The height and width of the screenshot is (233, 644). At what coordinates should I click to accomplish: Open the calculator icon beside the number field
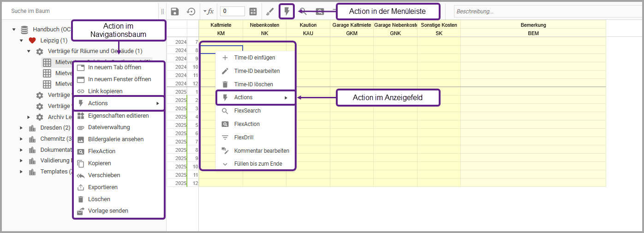pos(253,12)
